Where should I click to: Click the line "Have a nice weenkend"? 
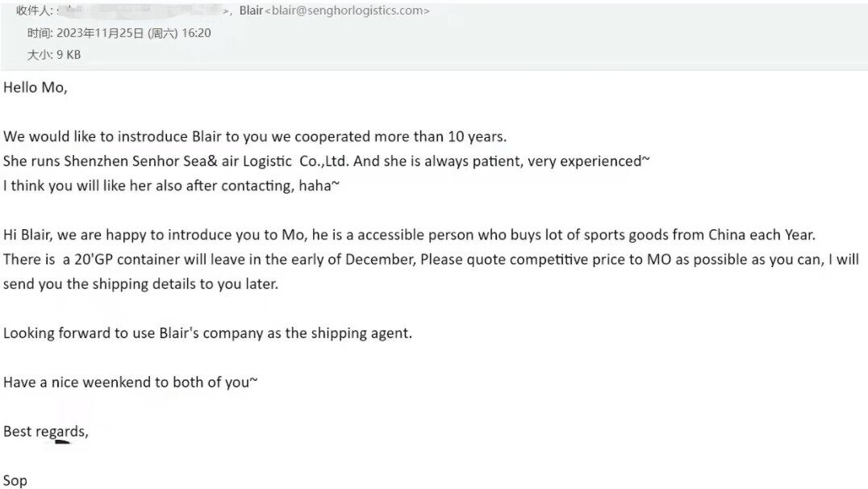point(130,382)
